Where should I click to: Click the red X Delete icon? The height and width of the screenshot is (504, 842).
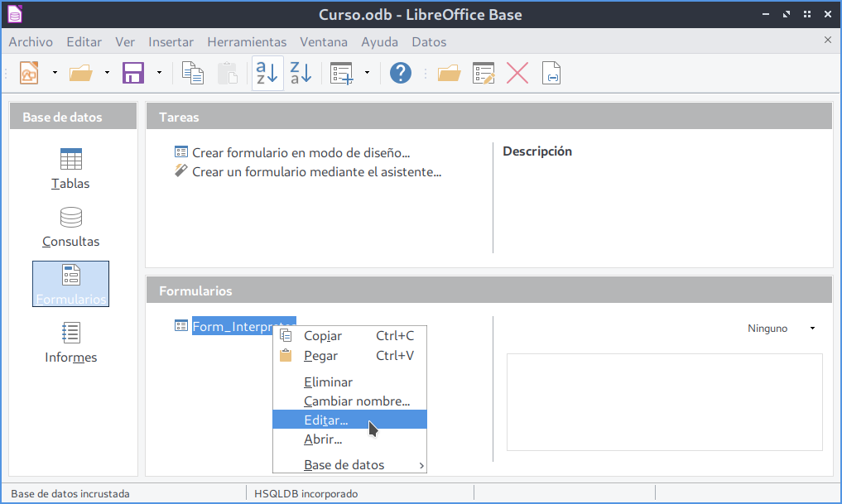[x=517, y=73]
